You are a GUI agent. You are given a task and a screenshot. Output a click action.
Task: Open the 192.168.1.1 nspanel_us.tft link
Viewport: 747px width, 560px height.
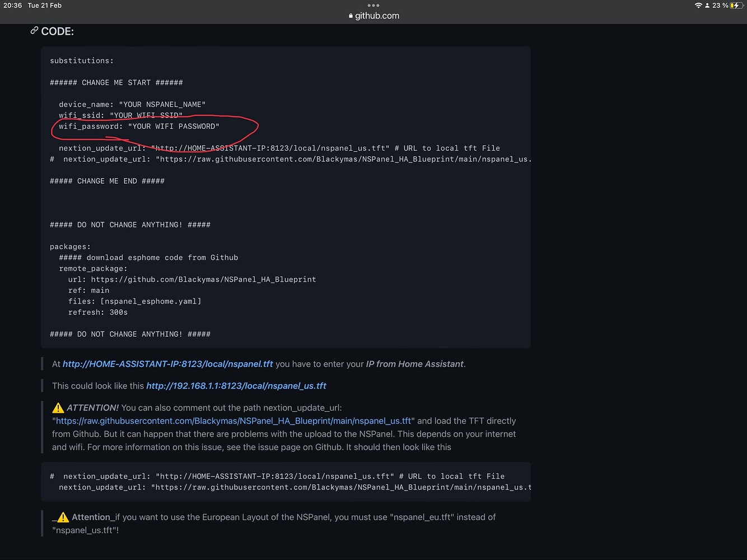236,386
